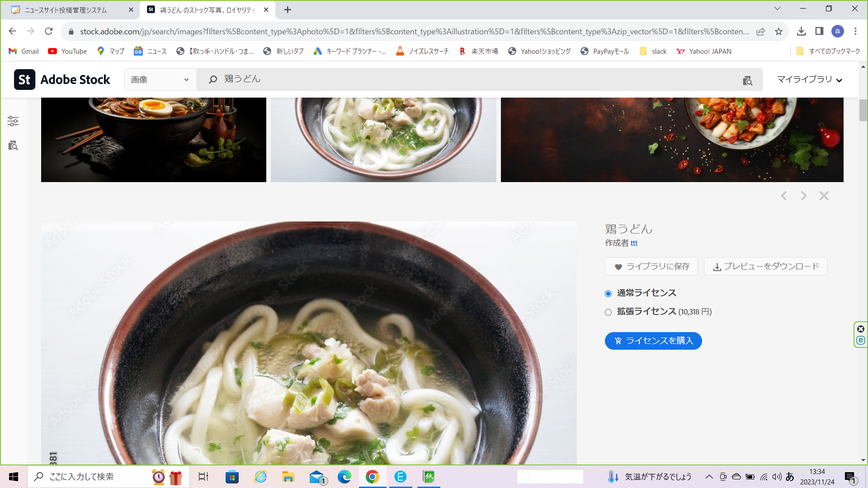Image resolution: width=868 pixels, height=488 pixels.
Task: Open a new browser tab
Action: (x=288, y=9)
